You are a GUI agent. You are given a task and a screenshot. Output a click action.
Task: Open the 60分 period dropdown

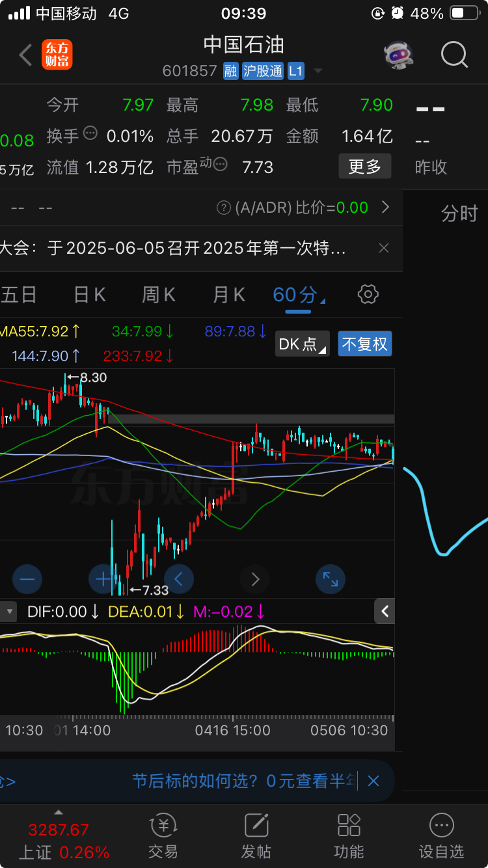299,295
